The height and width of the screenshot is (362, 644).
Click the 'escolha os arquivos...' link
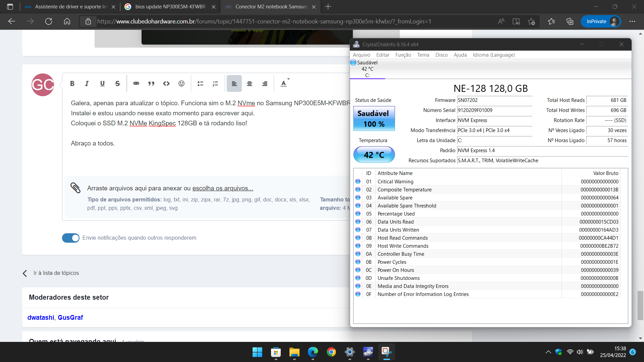point(223,188)
